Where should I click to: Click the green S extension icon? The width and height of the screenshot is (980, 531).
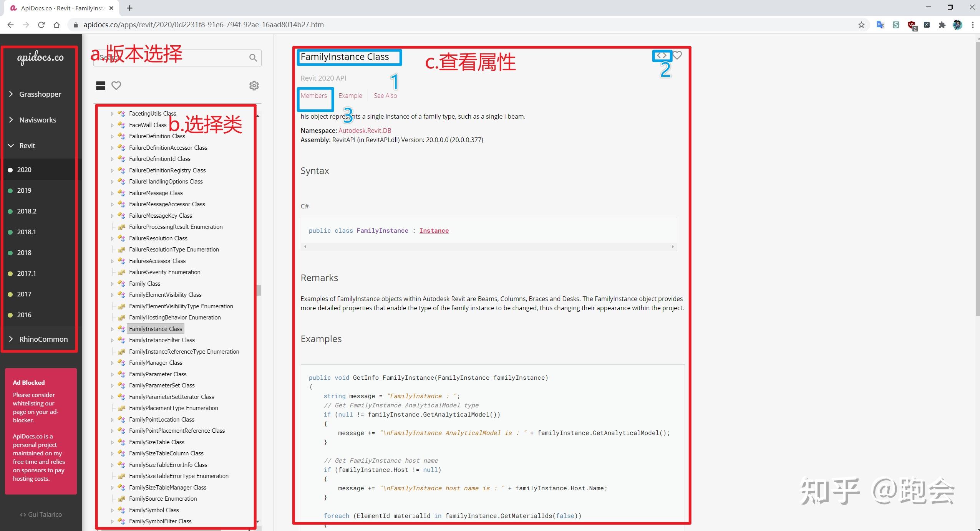[x=896, y=25]
